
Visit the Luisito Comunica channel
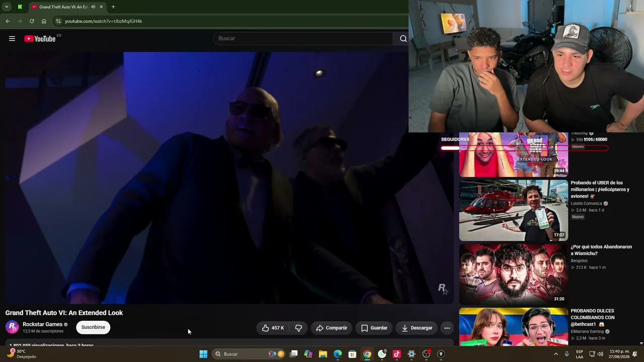click(586, 204)
